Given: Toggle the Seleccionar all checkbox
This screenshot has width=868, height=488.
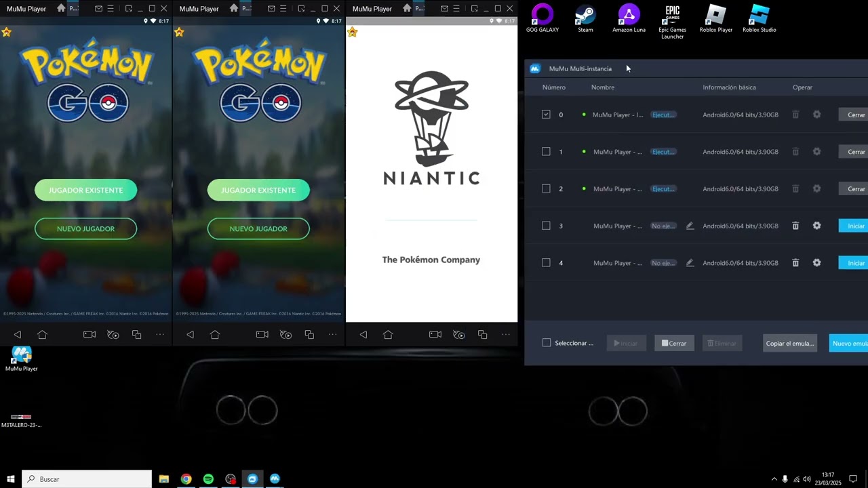Looking at the screenshot, I should [x=547, y=343].
